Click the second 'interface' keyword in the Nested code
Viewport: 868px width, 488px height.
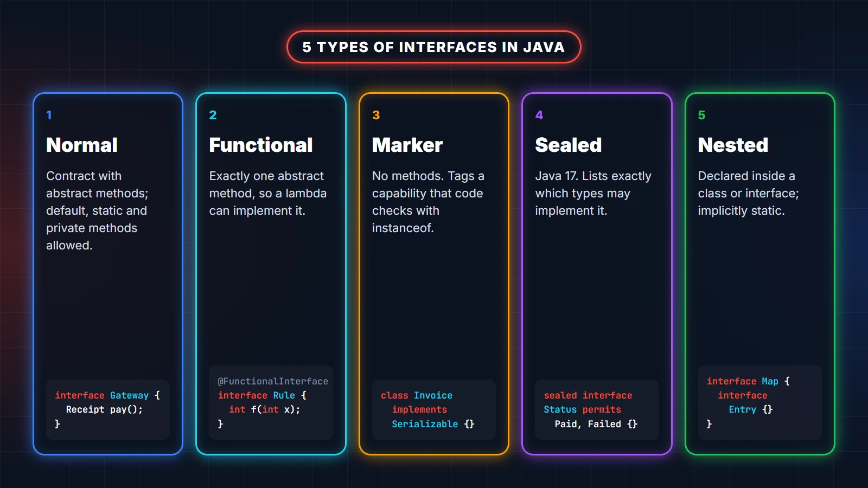coord(743,395)
